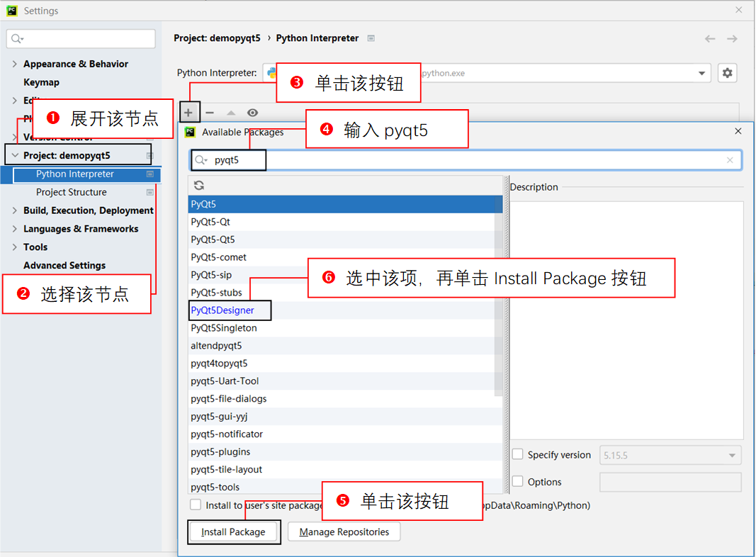Click the forward arrow in Settings header
This screenshot has height=557, width=756.
click(732, 38)
